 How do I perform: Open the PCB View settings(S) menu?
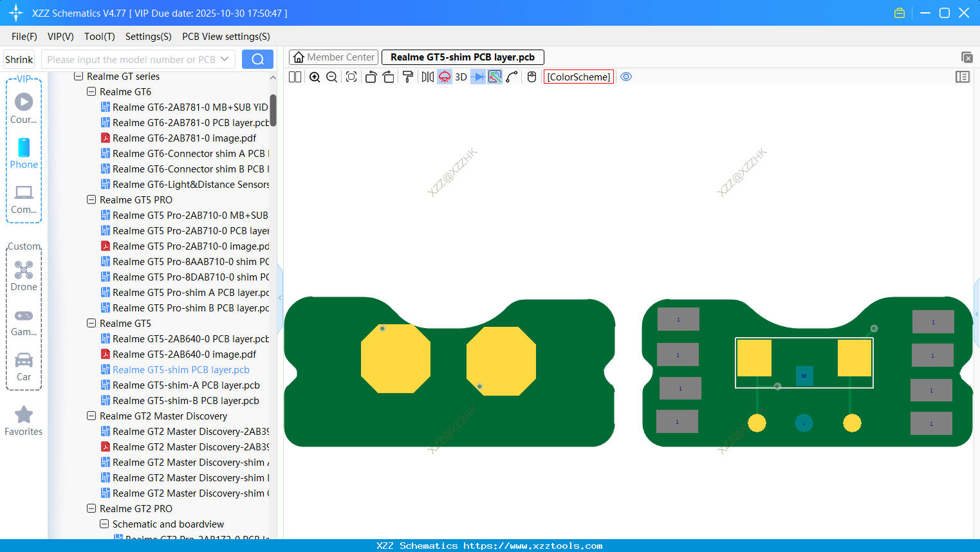[226, 37]
